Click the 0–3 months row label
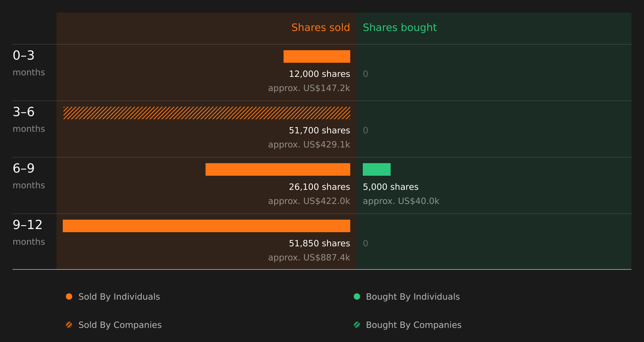This screenshot has width=644, height=342. (x=29, y=63)
